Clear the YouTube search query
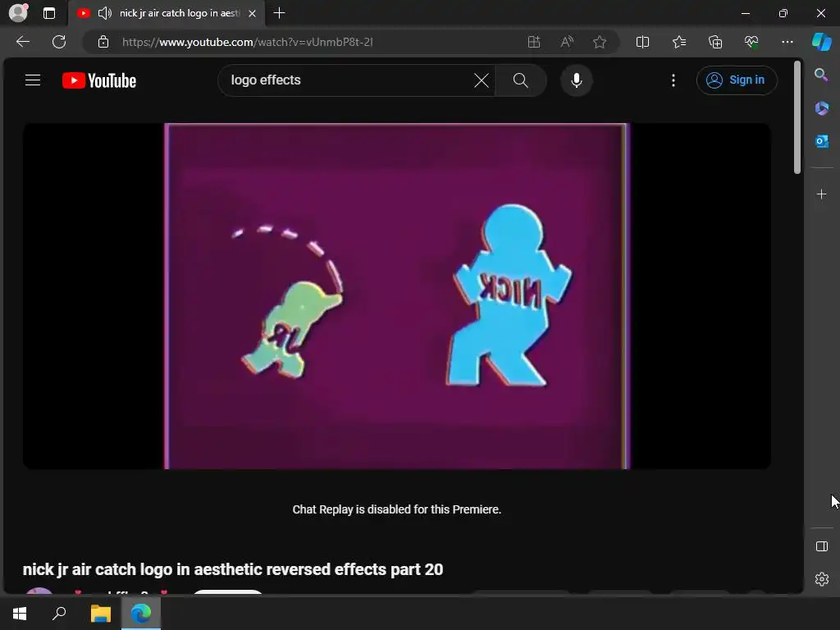Screen dimensions: 840x630 pos(481,80)
